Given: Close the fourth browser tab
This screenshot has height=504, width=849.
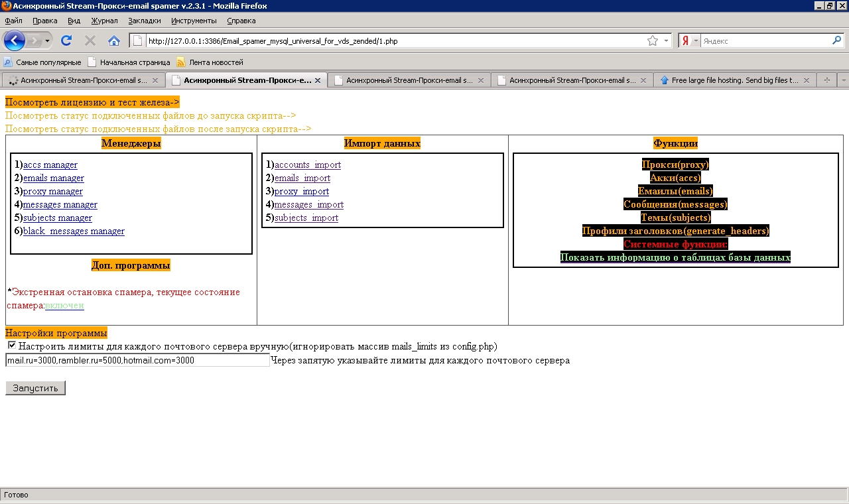Looking at the screenshot, I should coord(644,80).
